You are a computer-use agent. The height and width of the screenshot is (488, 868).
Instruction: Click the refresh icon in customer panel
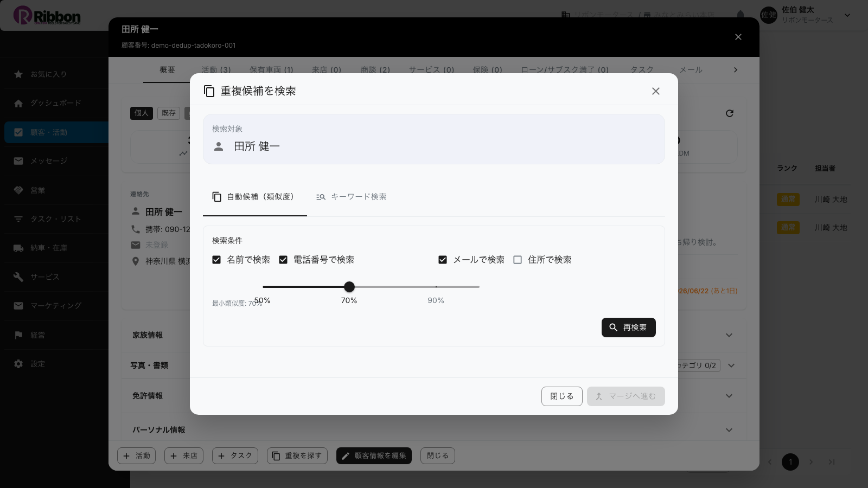pyautogui.click(x=730, y=113)
